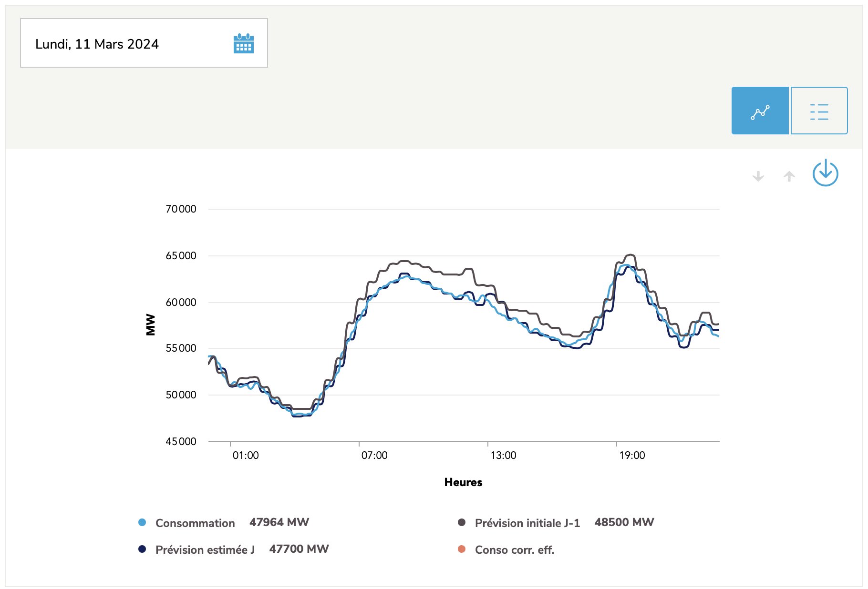Click the 07:00 hour axis label

point(374,456)
